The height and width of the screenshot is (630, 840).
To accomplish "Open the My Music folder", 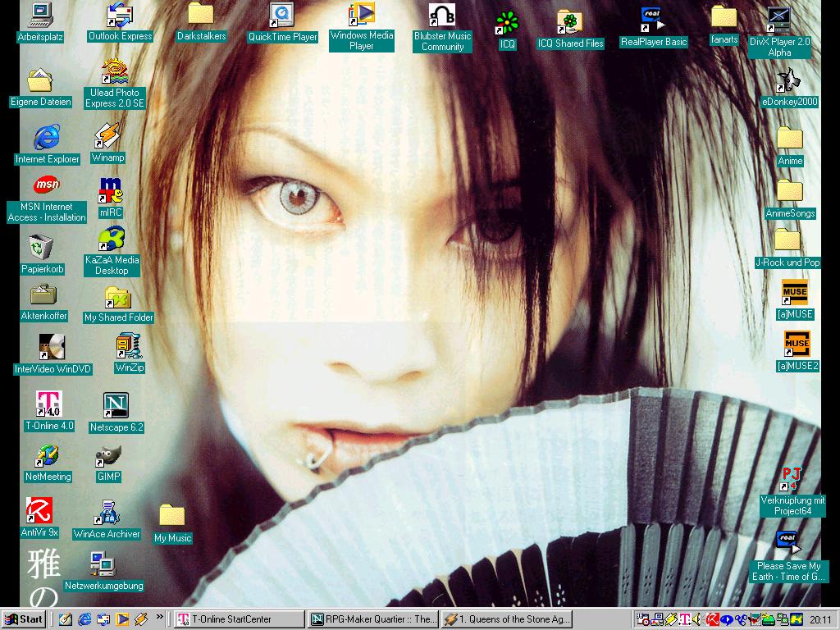I will click(172, 524).
